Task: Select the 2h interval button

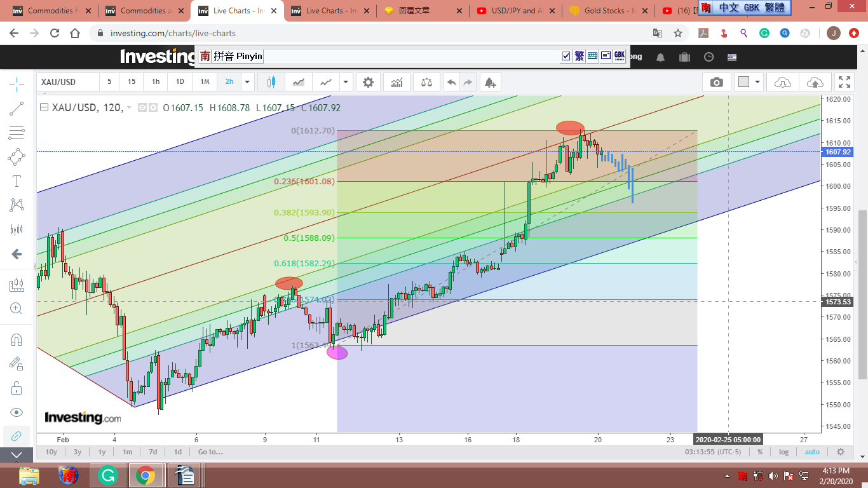Action: point(229,82)
